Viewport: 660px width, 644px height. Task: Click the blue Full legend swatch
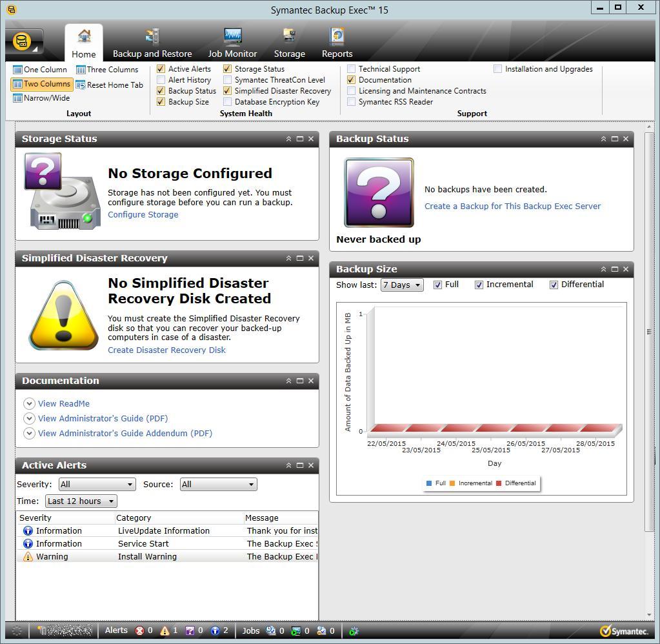click(429, 483)
